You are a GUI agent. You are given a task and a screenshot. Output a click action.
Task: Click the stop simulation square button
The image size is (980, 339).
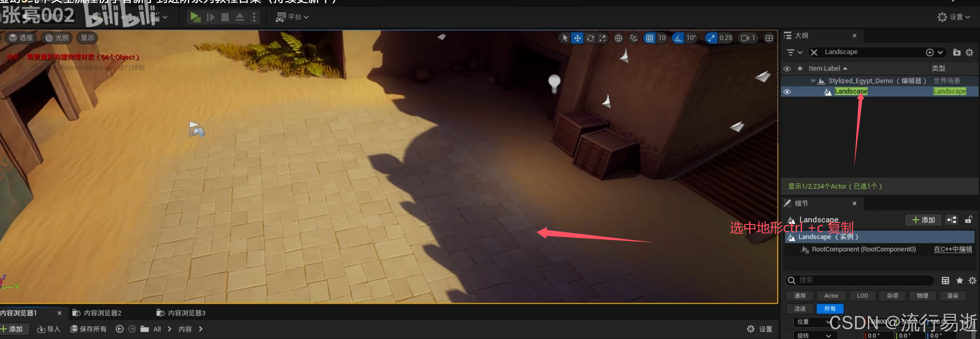pyautogui.click(x=225, y=17)
